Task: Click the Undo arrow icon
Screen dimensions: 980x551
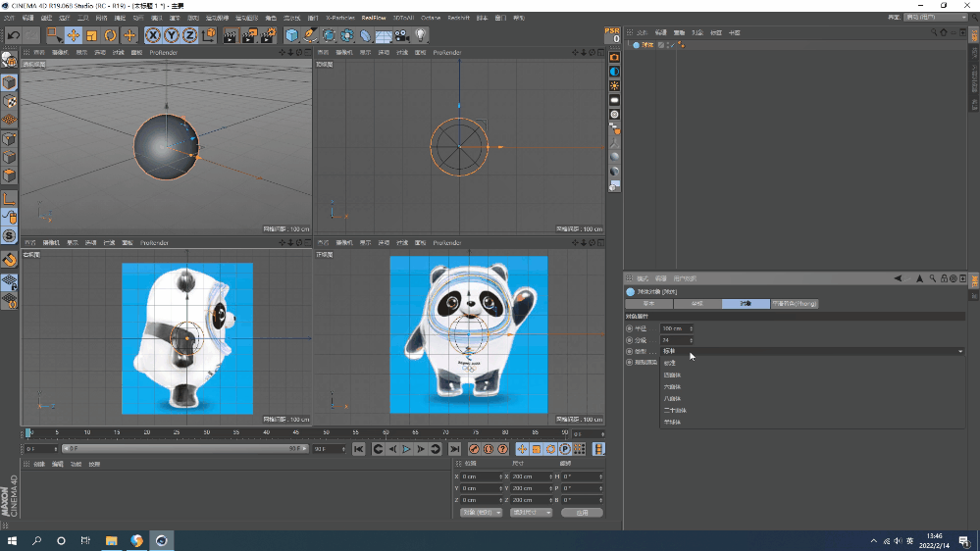Action: point(13,35)
